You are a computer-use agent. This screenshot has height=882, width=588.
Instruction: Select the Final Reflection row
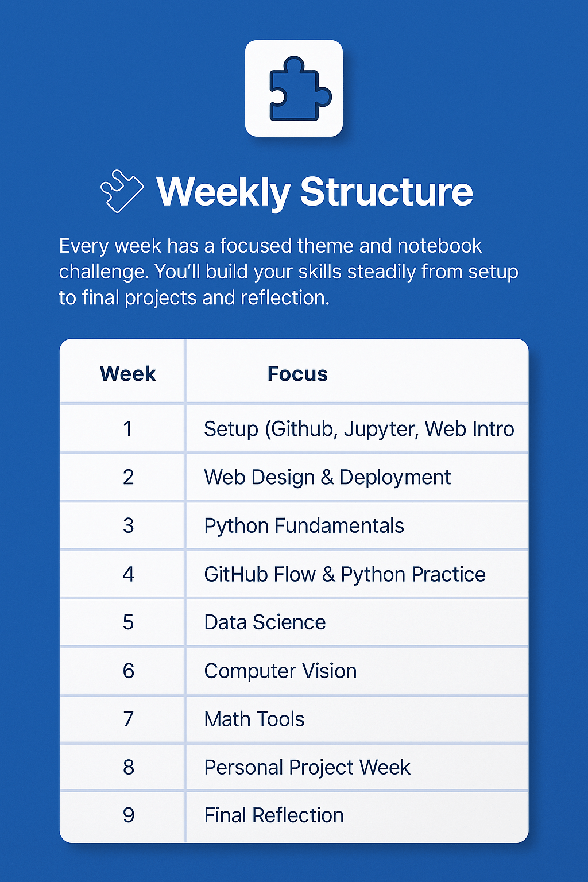(x=273, y=815)
